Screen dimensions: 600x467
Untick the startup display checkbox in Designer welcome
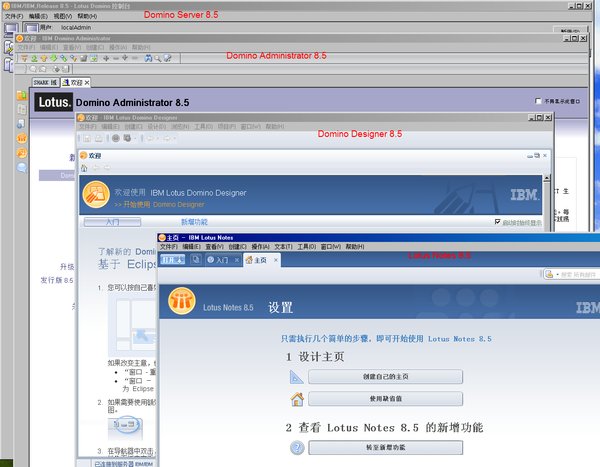click(x=497, y=222)
